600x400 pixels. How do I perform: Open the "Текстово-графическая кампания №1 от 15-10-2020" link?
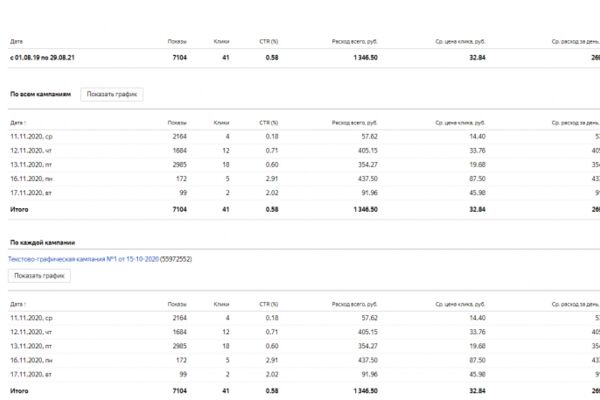[x=83, y=259]
